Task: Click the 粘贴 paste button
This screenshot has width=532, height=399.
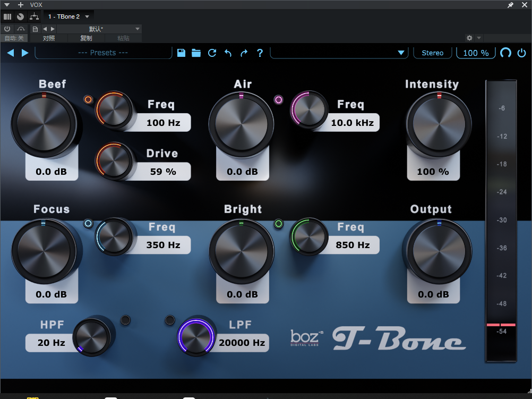Action: coord(123,38)
